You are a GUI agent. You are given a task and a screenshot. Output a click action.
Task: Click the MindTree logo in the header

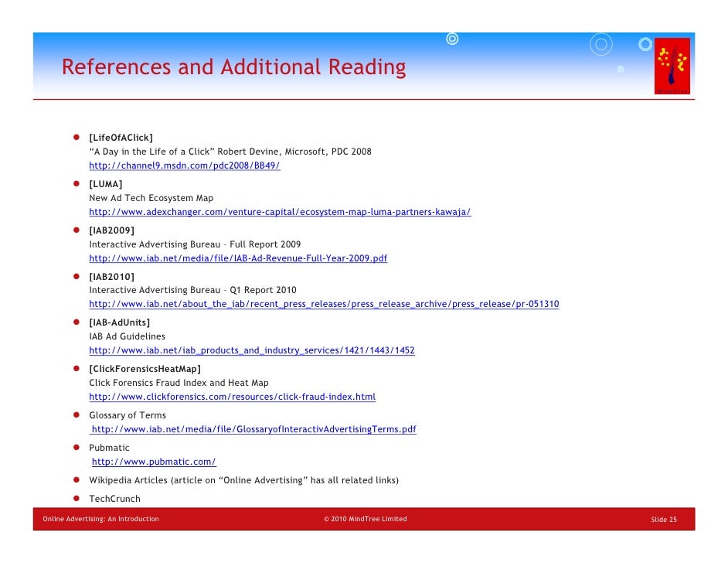click(672, 66)
